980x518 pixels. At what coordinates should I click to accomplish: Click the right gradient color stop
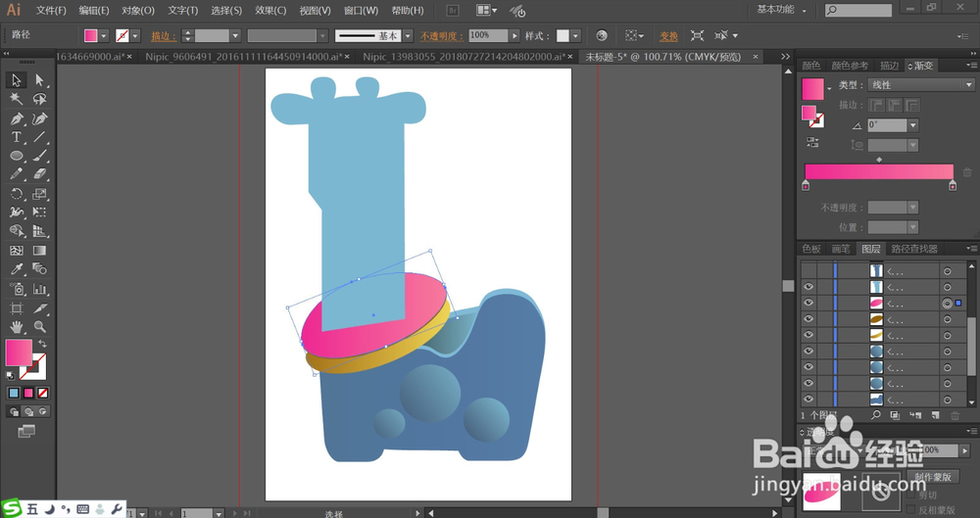pyautogui.click(x=953, y=185)
